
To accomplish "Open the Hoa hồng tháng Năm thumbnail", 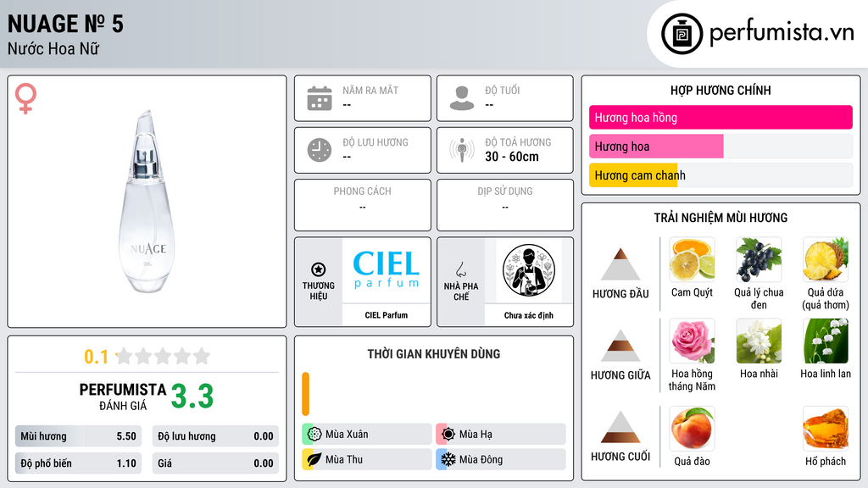I will coord(692,341).
